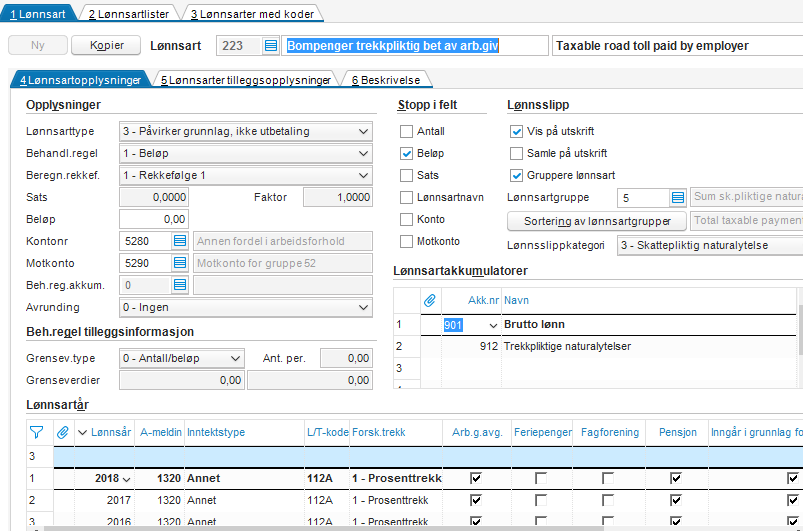Click Sortering av lønnsartgrupper button
Screen dimensions: 803x531
pyautogui.click(x=597, y=220)
